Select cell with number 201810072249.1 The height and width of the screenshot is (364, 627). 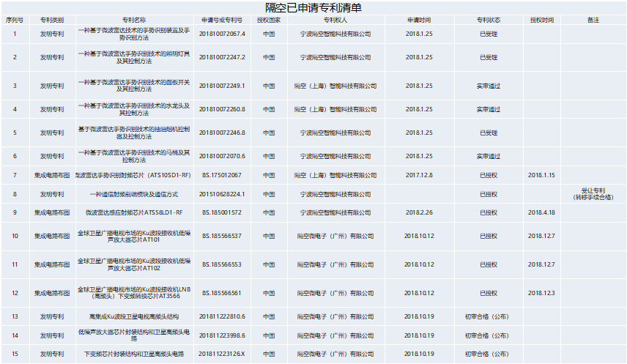pos(222,86)
